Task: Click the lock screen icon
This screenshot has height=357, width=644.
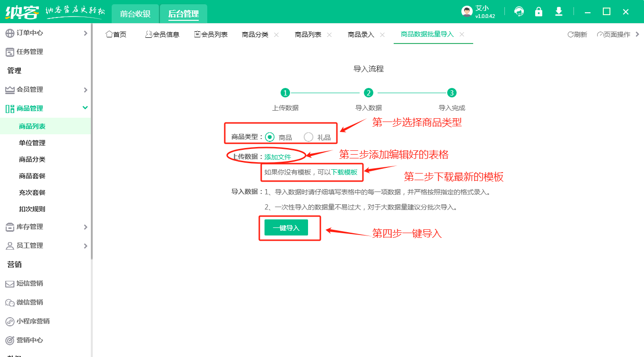Action: point(538,12)
